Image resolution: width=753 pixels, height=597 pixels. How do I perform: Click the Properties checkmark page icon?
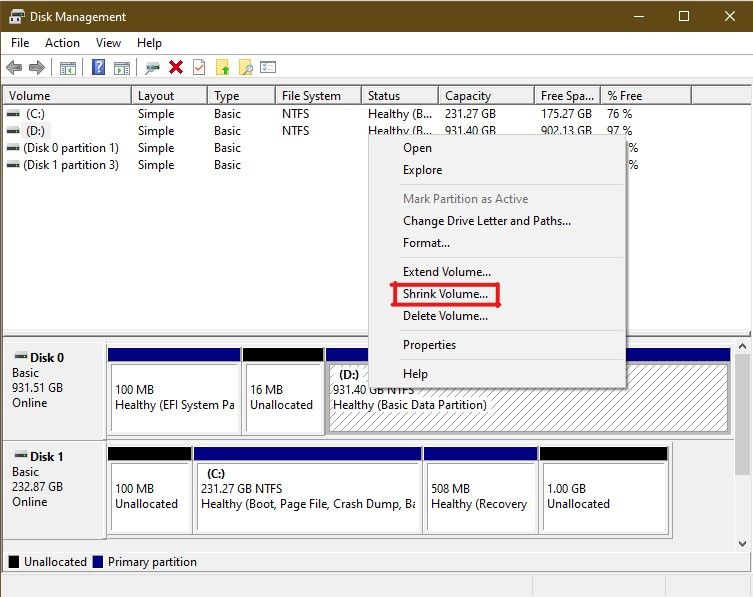click(199, 67)
